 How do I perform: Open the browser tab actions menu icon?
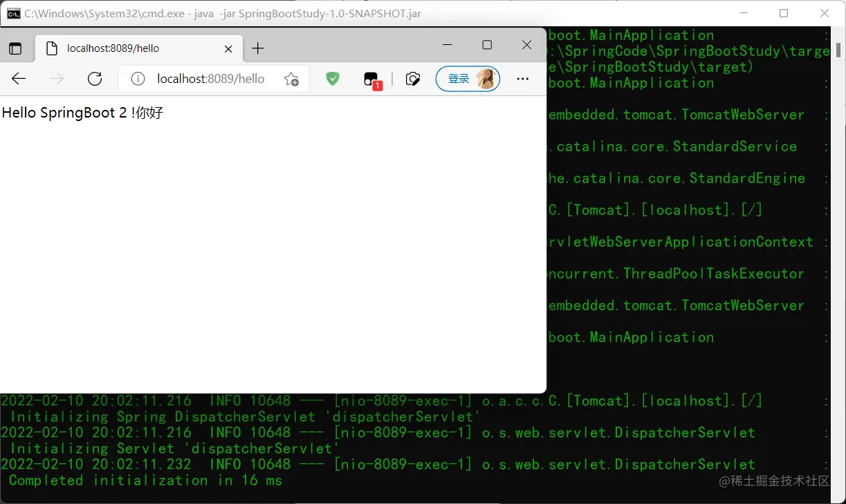tap(15, 48)
